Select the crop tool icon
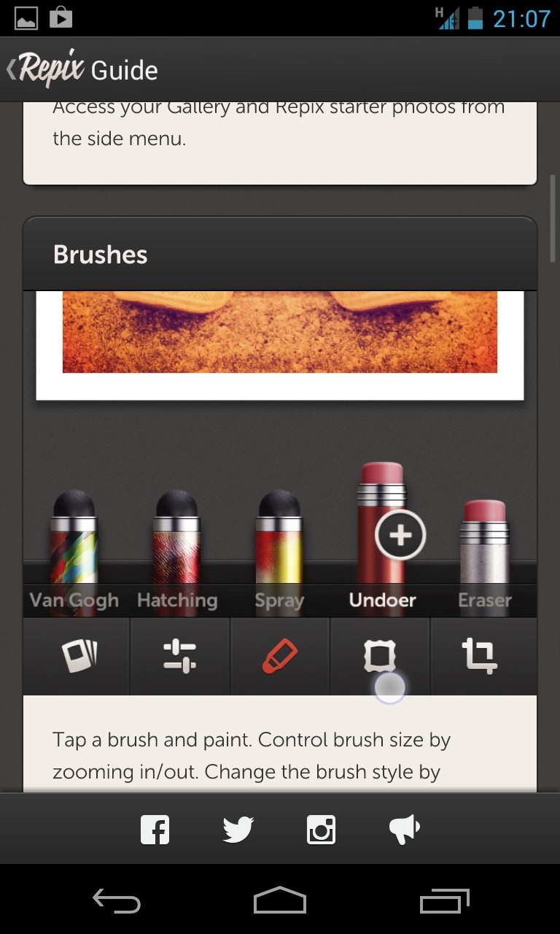Image resolution: width=560 pixels, height=934 pixels. coord(480,656)
